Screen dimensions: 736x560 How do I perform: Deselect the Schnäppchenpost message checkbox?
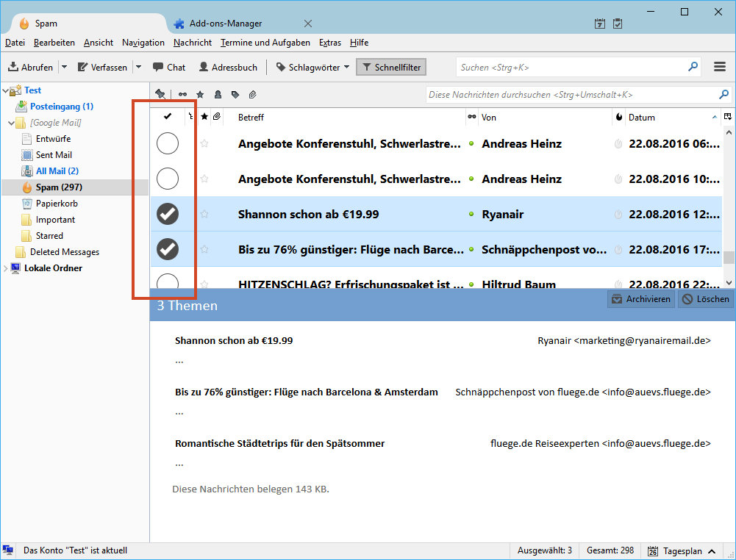click(x=168, y=250)
